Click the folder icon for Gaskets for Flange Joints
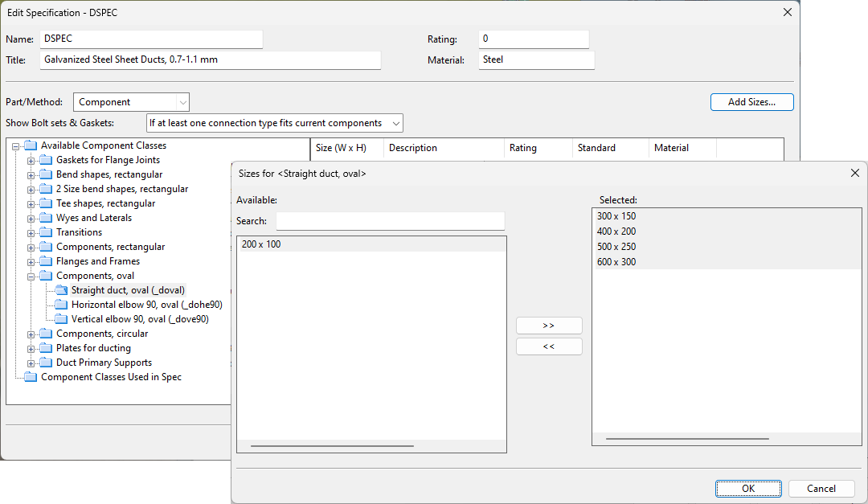The height and width of the screenshot is (504, 868). click(46, 160)
